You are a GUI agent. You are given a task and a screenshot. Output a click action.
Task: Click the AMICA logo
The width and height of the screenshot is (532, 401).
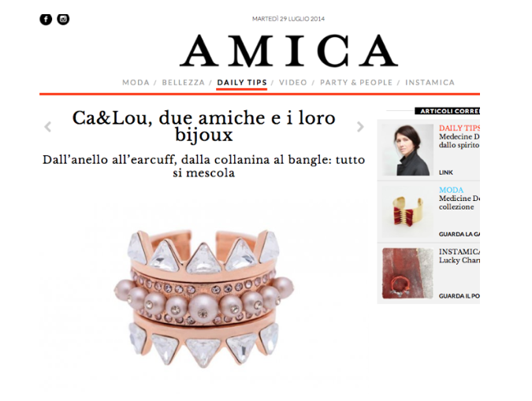(x=288, y=50)
